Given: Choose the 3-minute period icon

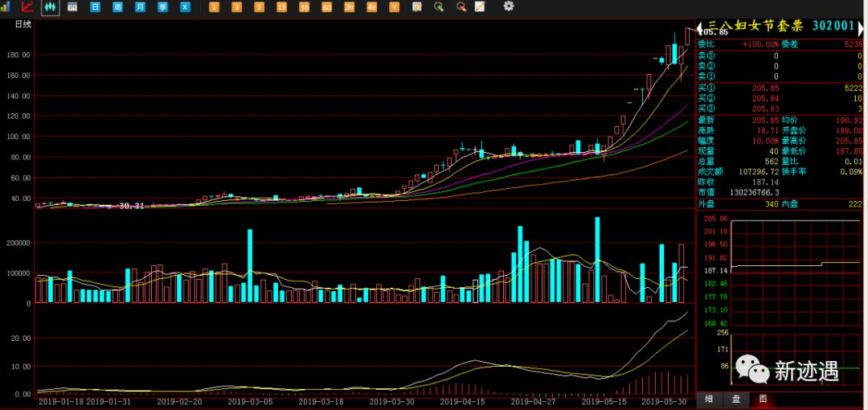Looking at the screenshot, I should click(236, 6).
